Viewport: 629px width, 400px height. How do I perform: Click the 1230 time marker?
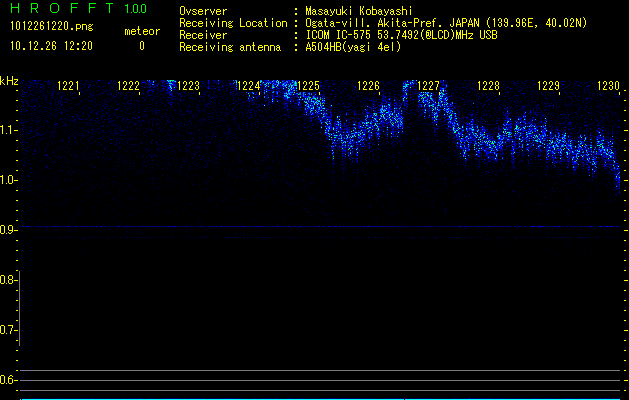click(608, 86)
